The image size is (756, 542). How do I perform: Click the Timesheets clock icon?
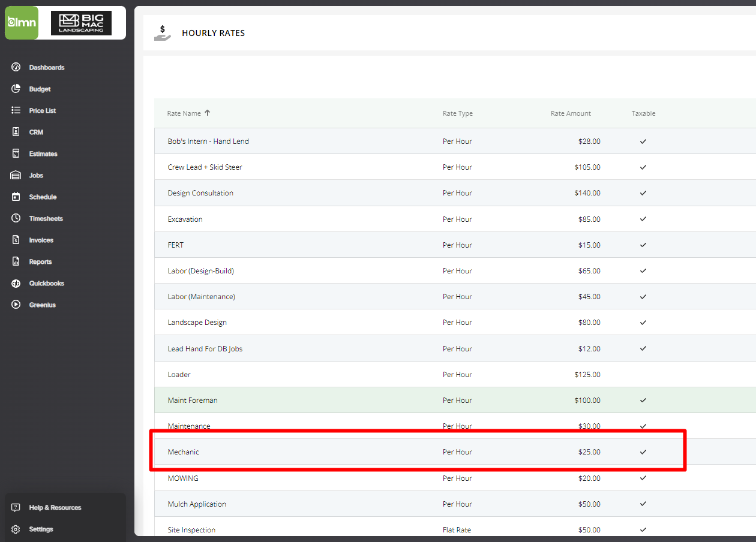coord(16,218)
